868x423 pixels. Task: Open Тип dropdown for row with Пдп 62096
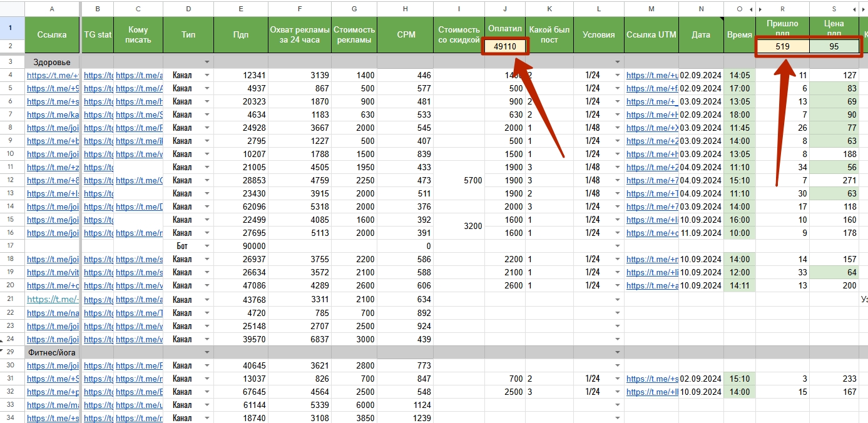(x=207, y=207)
